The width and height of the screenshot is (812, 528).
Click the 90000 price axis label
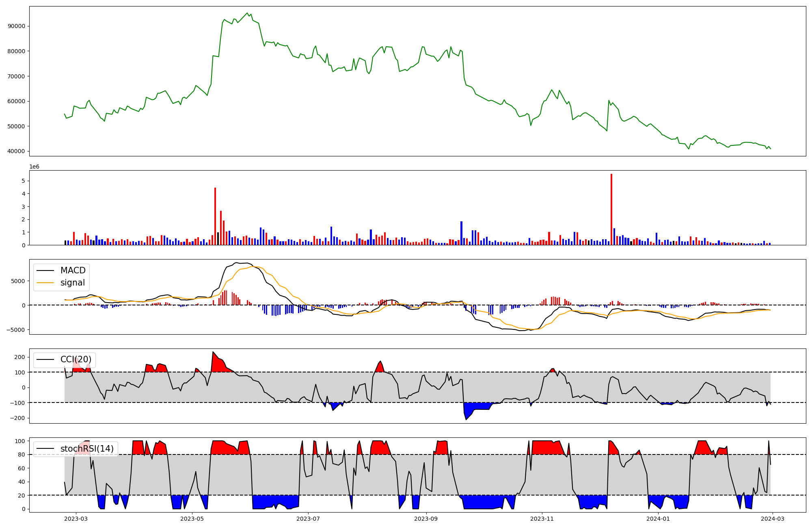pyautogui.click(x=17, y=26)
